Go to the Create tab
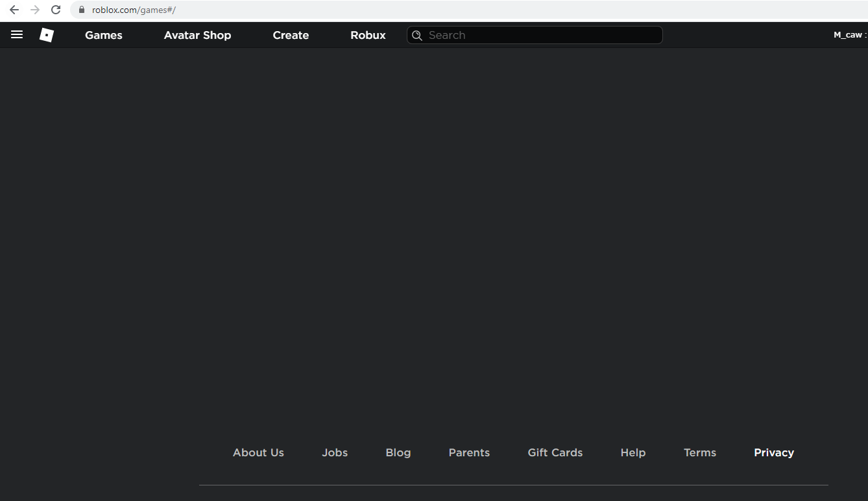This screenshot has height=501, width=868. pyautogui.click(x=291, y=35)
